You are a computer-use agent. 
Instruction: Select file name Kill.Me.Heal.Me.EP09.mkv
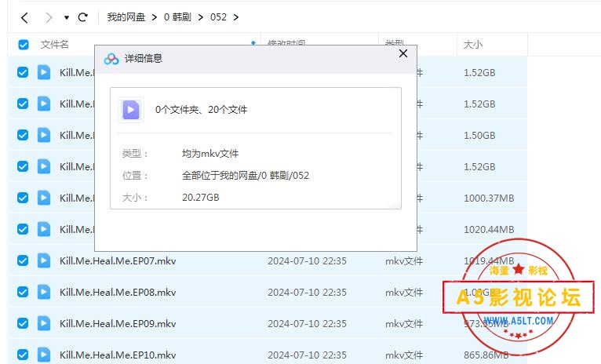point(118,324)
